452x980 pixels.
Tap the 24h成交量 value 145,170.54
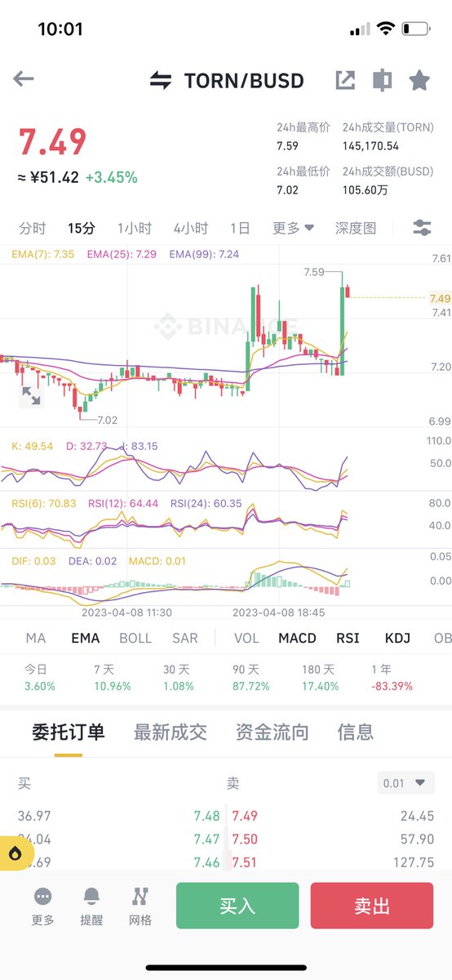tap(370, 146)
